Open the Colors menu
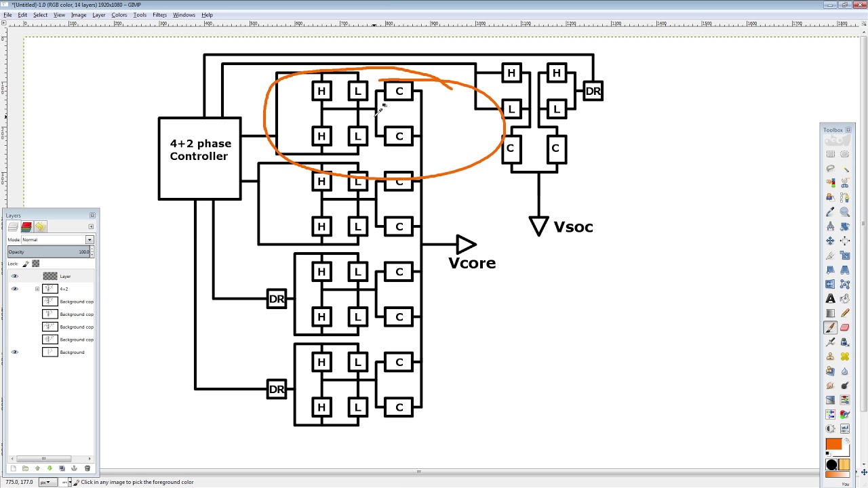Screen dimensions: 868x488 click(119, 15)
